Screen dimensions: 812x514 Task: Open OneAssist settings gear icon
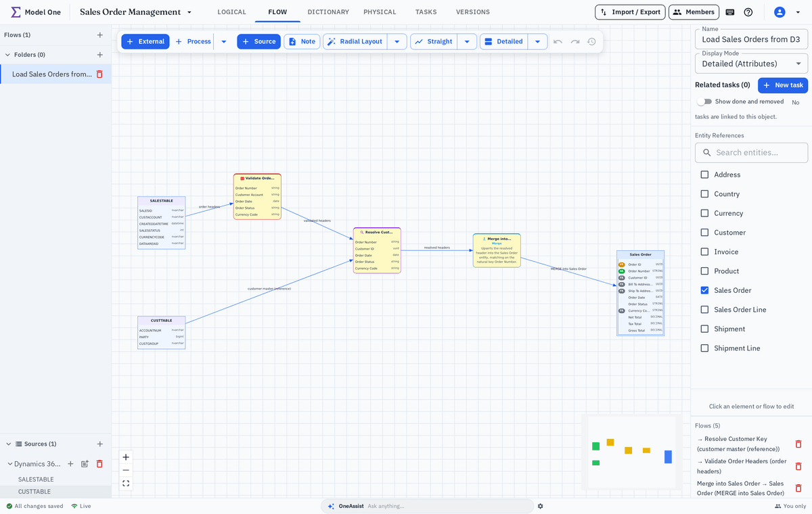pyautogui.click(x=540, y=506)
